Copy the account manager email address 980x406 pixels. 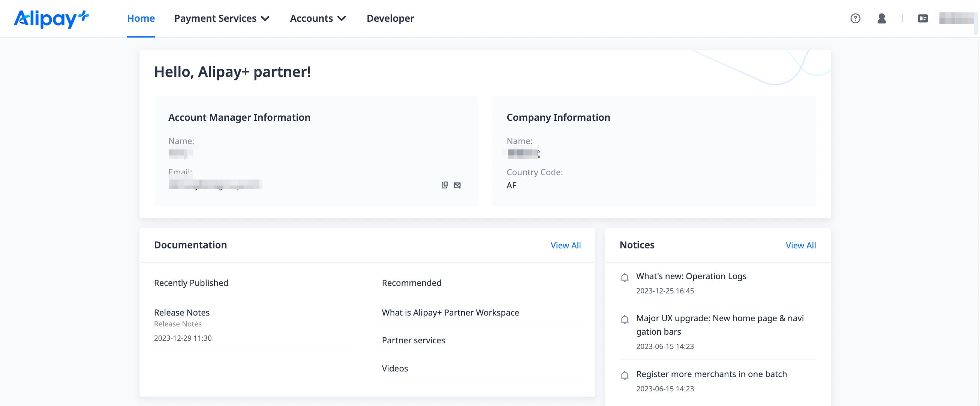pos(444,185)
